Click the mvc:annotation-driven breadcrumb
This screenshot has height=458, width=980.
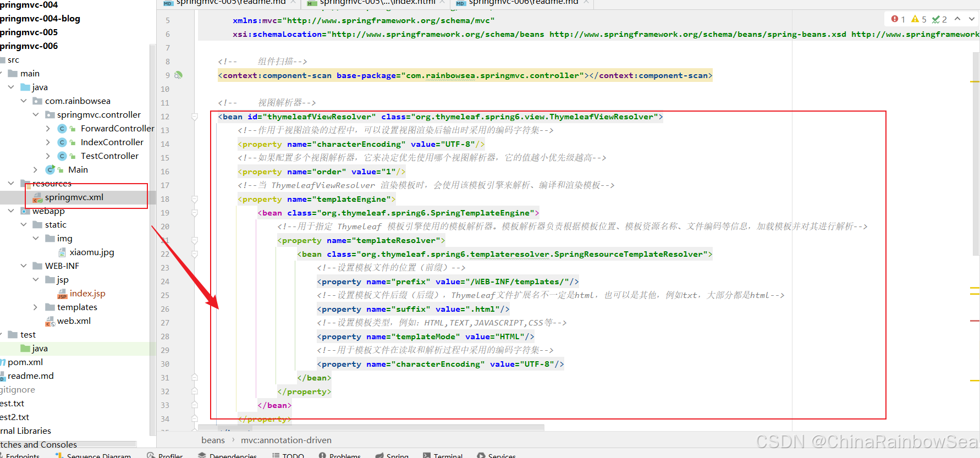coord(286,440)
